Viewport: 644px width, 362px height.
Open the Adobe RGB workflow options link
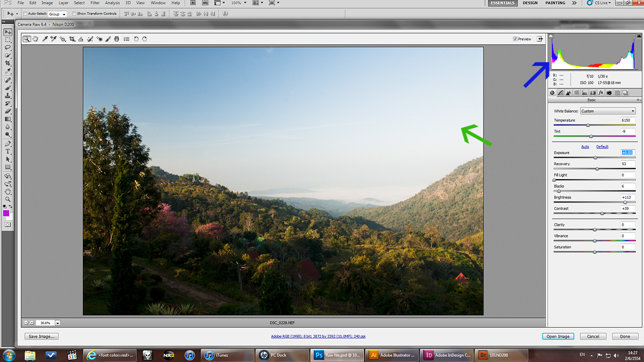tap(318, 336)
